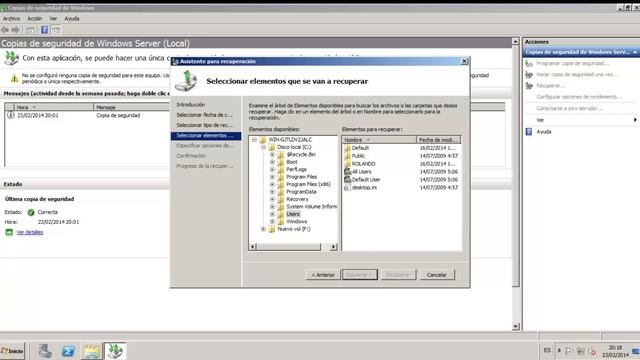The height and width of the screenshot is (360, 640).
Task: Click the network tray icon
Action: pos(580,351)
